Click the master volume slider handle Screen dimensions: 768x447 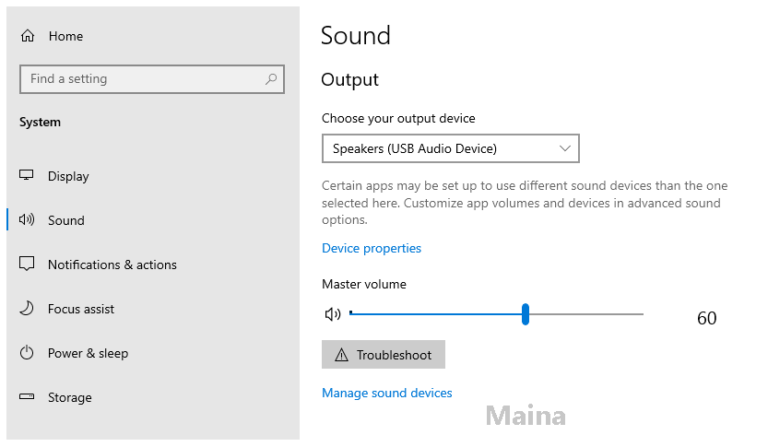coord(525,314)
